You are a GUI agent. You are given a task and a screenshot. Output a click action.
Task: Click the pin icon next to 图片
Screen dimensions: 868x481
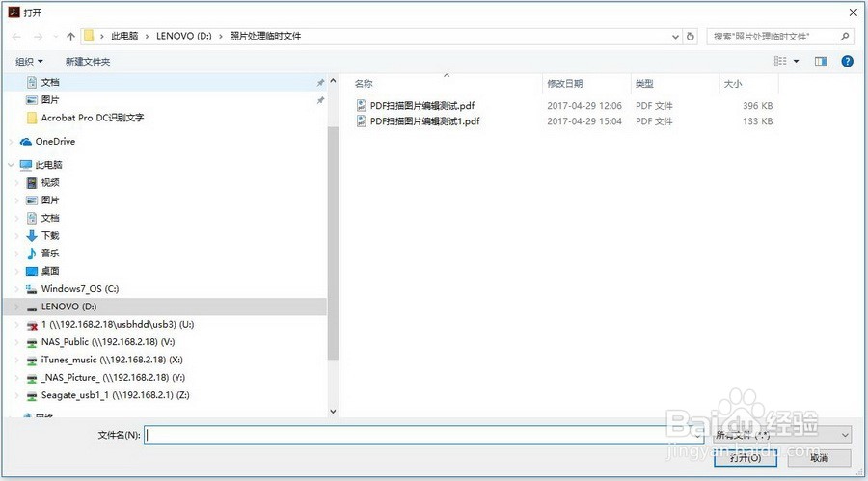point(320,100)
